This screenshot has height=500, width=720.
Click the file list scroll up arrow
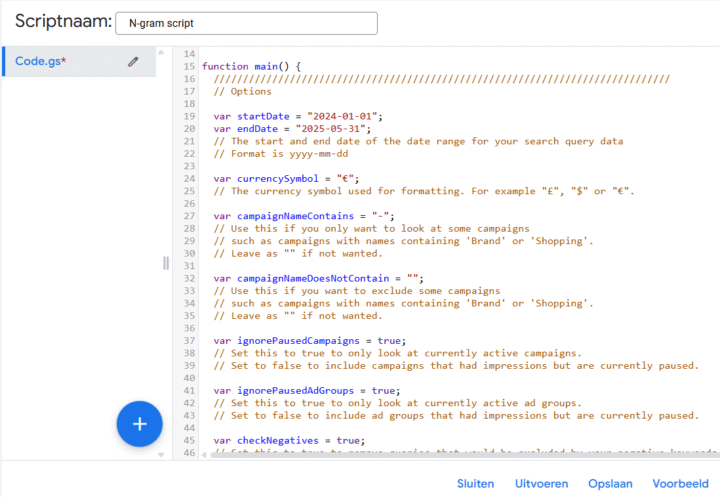pos(161,53)
